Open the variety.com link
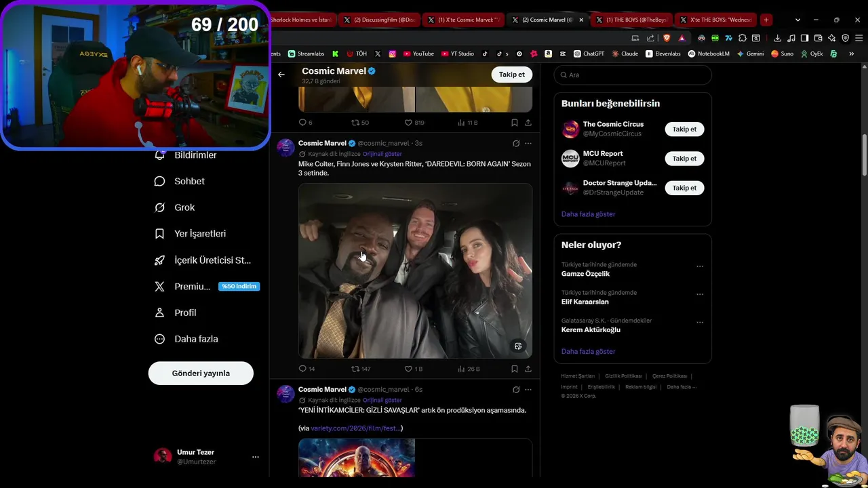The height and width of the screenshot is (488, 868). tap(357, 428)
